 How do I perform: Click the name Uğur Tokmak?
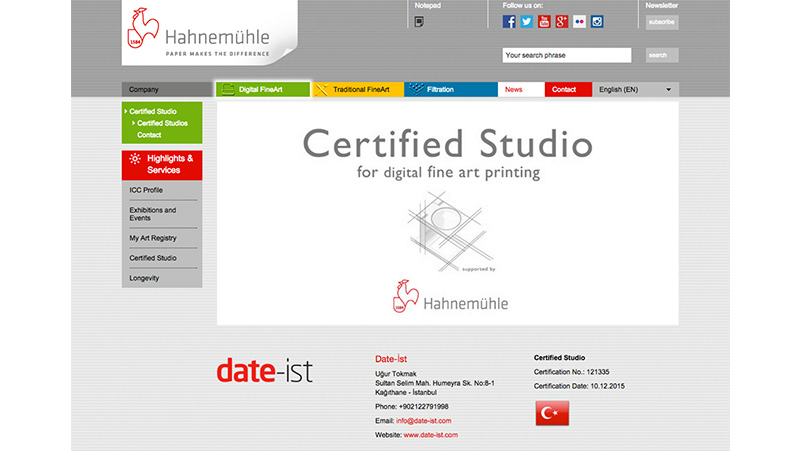[395, 374]
